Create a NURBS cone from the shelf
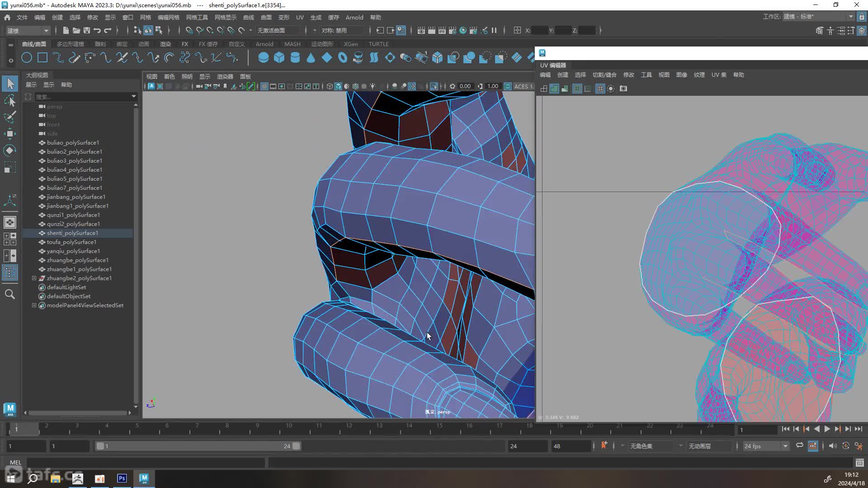This screenshot has width=868, height=488. pyautogui.click(x=311, y=58)
